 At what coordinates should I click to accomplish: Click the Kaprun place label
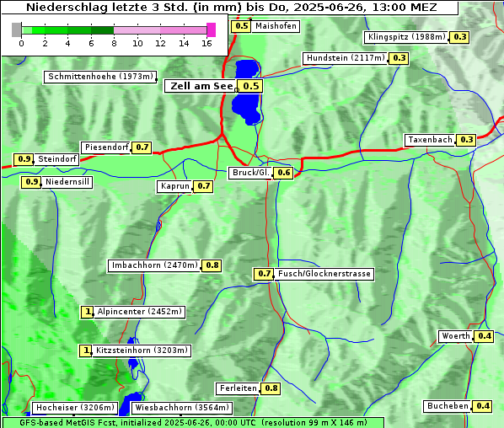174,186
